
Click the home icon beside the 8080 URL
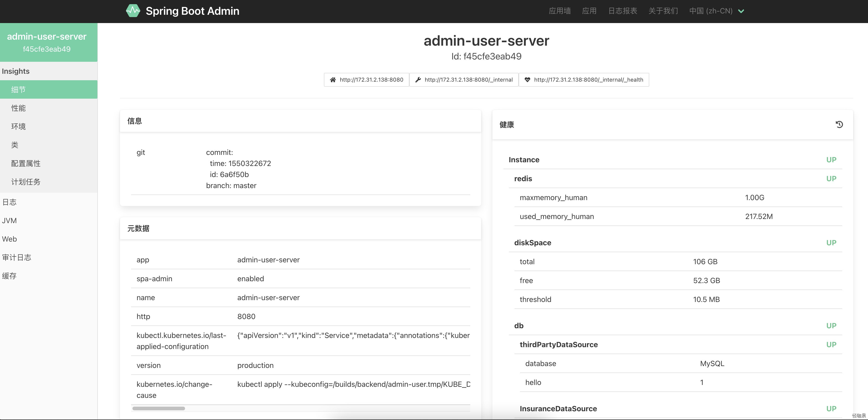pyautogui.click(x=333, y=80)
